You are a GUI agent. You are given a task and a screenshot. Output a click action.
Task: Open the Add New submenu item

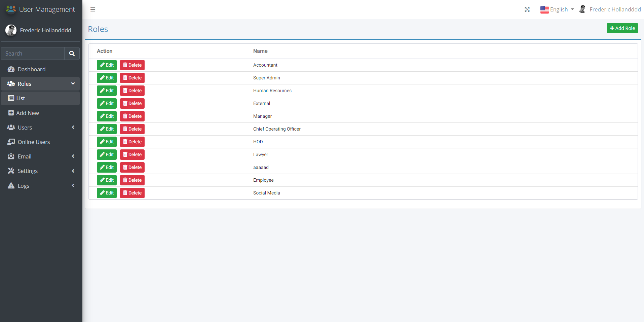click(x=40, y=113)
